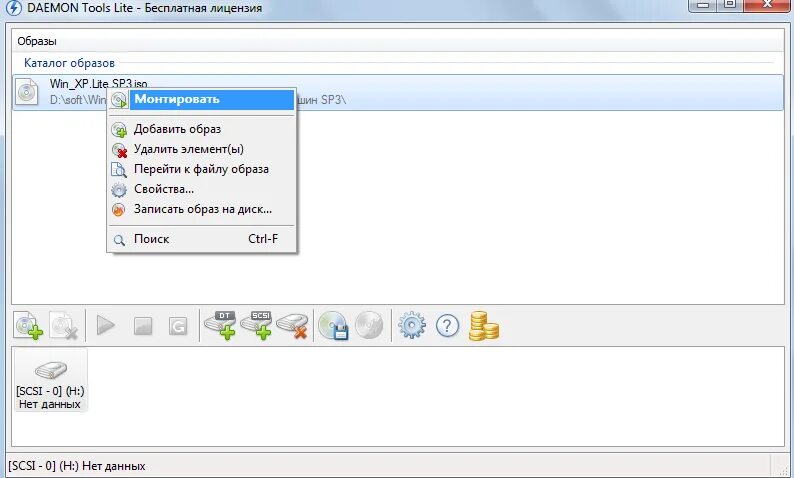794x478 pixels.
Task: Click the DAEMON Tools lightning title icon
Action: 14,8
